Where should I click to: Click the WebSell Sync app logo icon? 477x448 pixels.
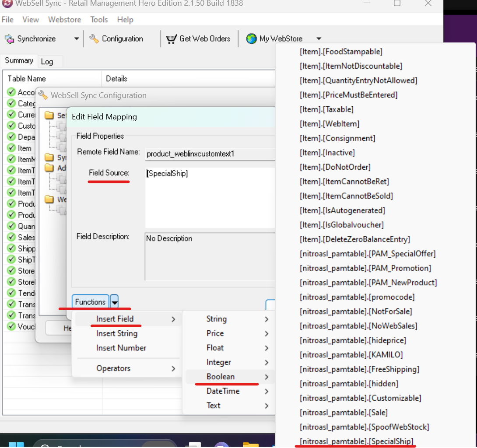[7, 3]
